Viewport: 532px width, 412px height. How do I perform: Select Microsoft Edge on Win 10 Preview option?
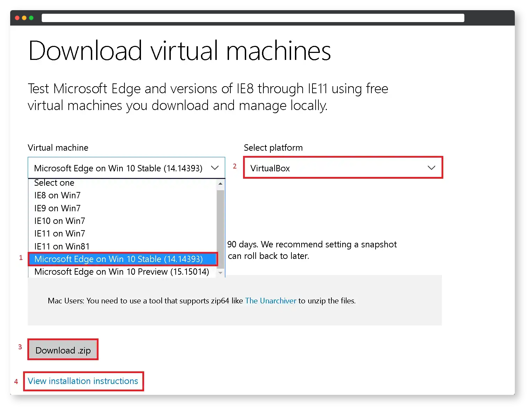[x=123, y=272]
